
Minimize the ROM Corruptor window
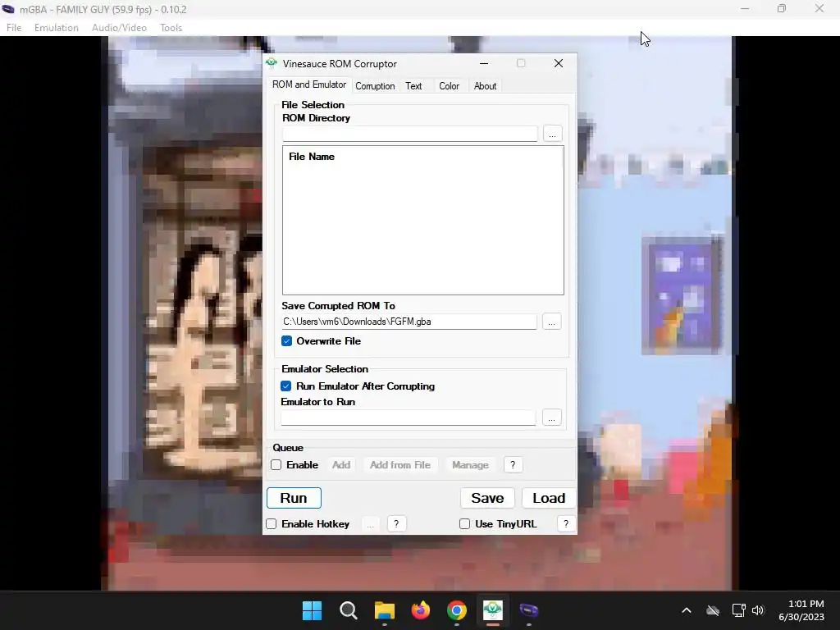pyautogui.click(x=484, y=63)
